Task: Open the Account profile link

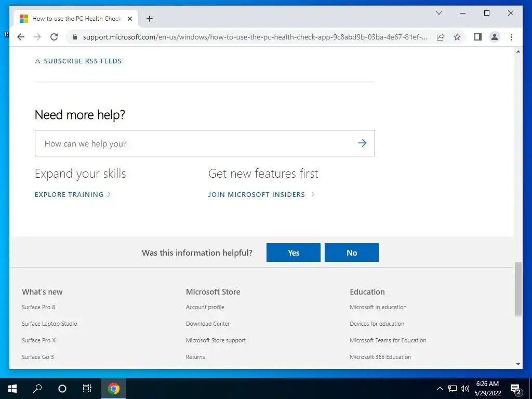Action: (x=205, y=307)
